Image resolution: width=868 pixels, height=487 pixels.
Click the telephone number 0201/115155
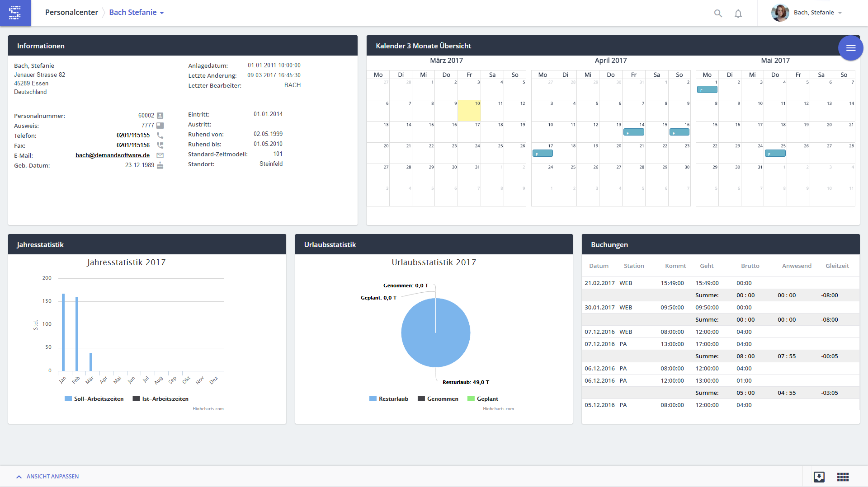pos(133,136)
